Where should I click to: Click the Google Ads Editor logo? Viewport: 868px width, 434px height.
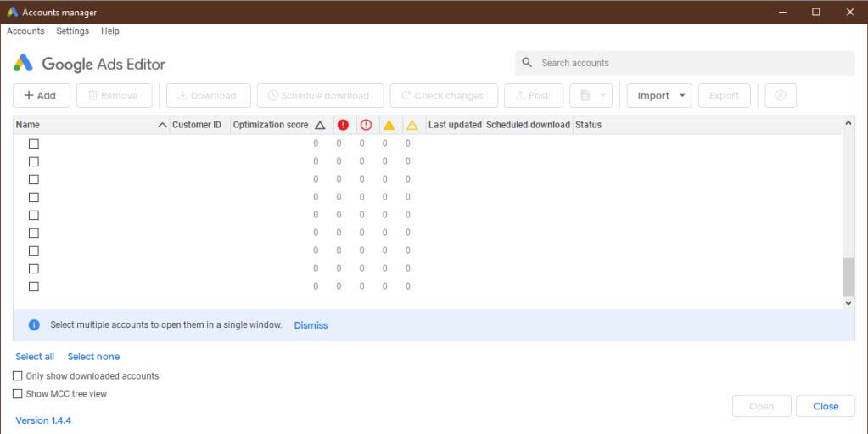coord(89,64)
